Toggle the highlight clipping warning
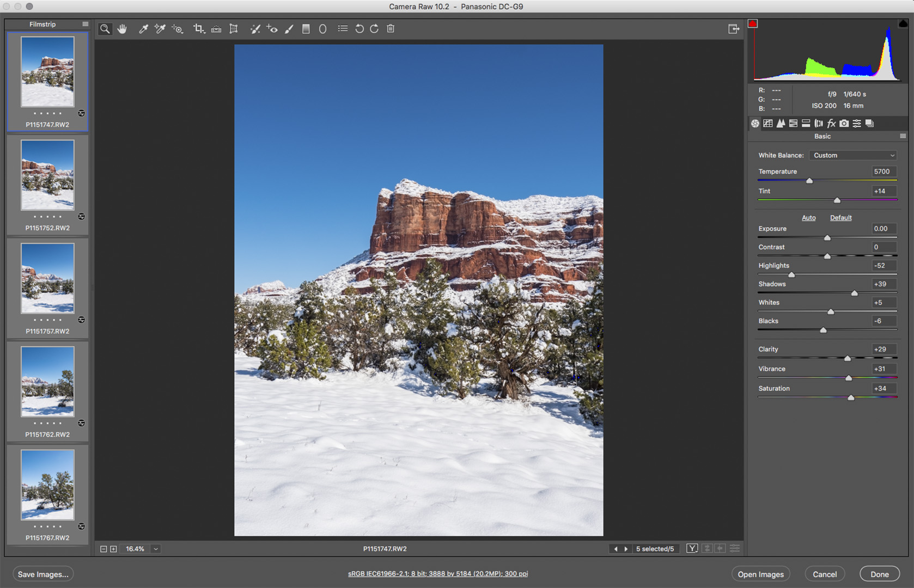This screenshot has width=914, height=588. (x=903, y=23)
